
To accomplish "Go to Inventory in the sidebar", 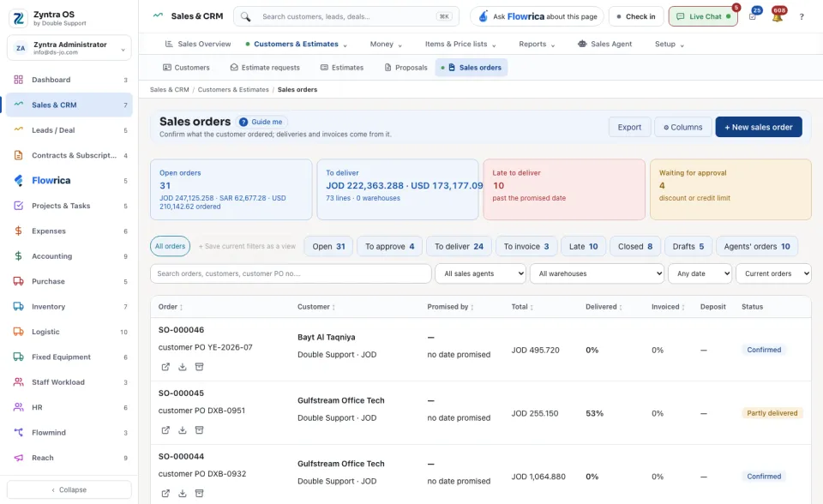I will click(69, 307).
